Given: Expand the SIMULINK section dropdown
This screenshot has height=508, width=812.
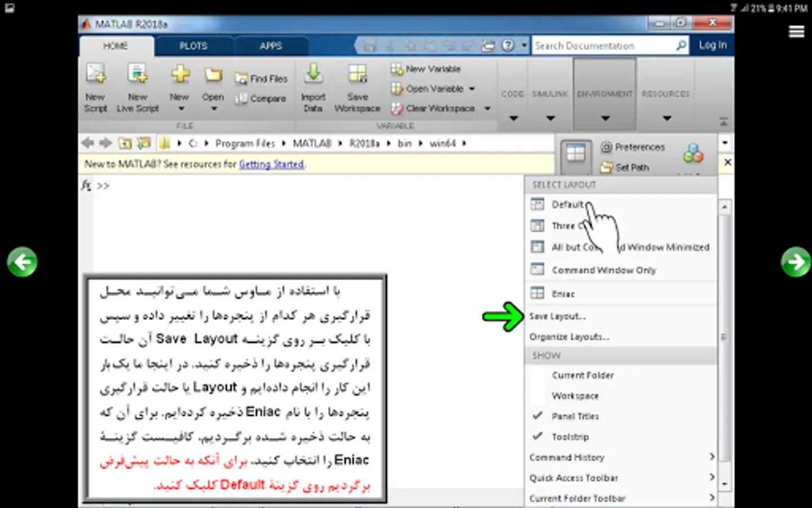Looking at the screenshot, I should point(550,118).
